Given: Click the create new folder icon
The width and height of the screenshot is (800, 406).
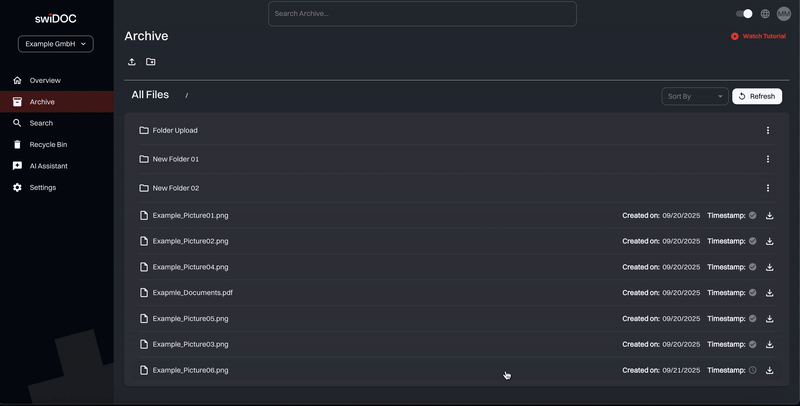Looking at the screenshot, I should (151, 62).
